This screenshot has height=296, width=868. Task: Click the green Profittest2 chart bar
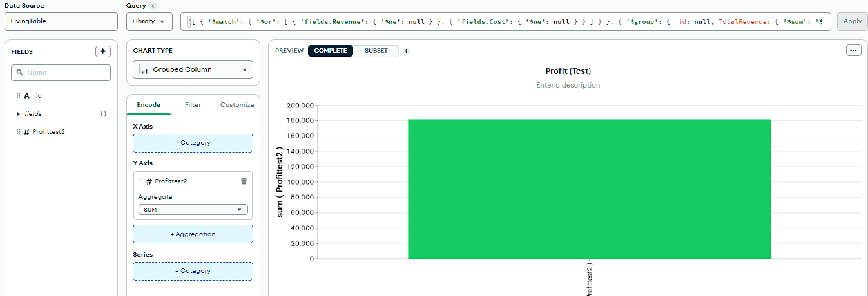tap(589, 189)
